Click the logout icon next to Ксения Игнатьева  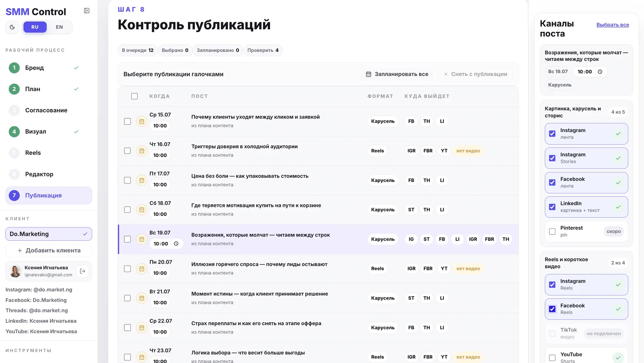(83, 271)
